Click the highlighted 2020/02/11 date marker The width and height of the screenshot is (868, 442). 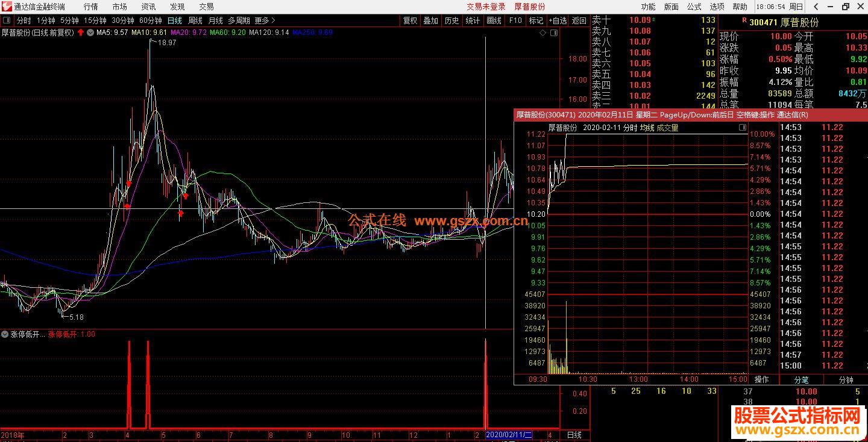[509, 435]
